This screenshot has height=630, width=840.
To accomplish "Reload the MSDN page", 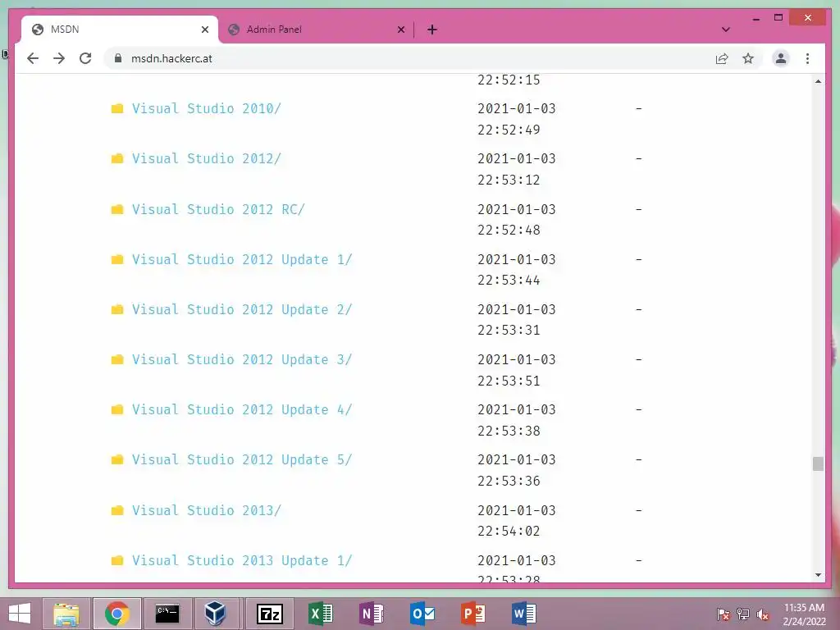I will pos(85,58).
